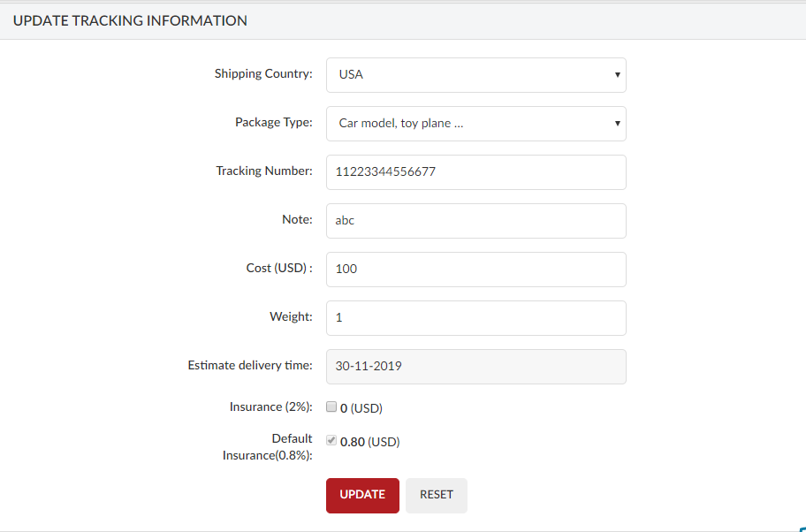
Task: Click the Tracking Number label
Action: (263, 171)
